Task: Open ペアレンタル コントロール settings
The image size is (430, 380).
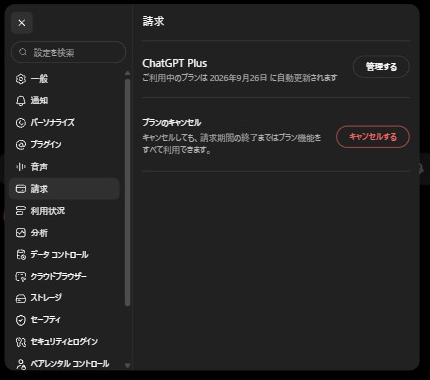Action: pyautogui.click(x=64, y=364)
